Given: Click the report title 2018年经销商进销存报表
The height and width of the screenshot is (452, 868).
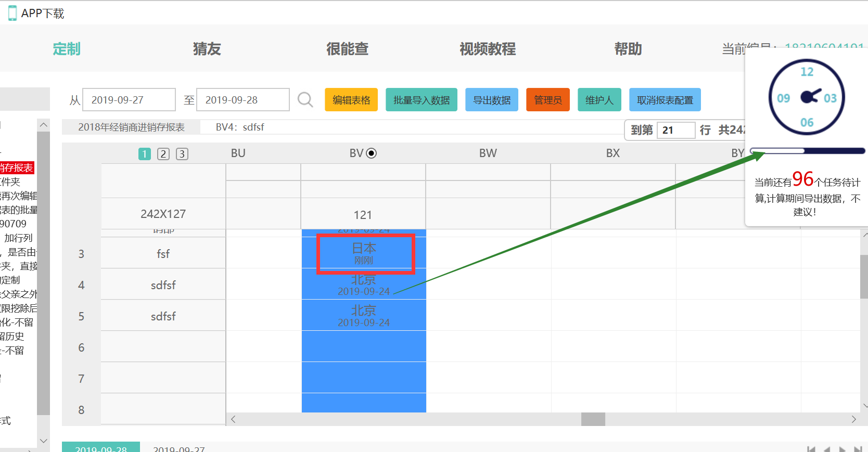Looking at the screenshot, I should pyautogui.click(x=132, y=127).
